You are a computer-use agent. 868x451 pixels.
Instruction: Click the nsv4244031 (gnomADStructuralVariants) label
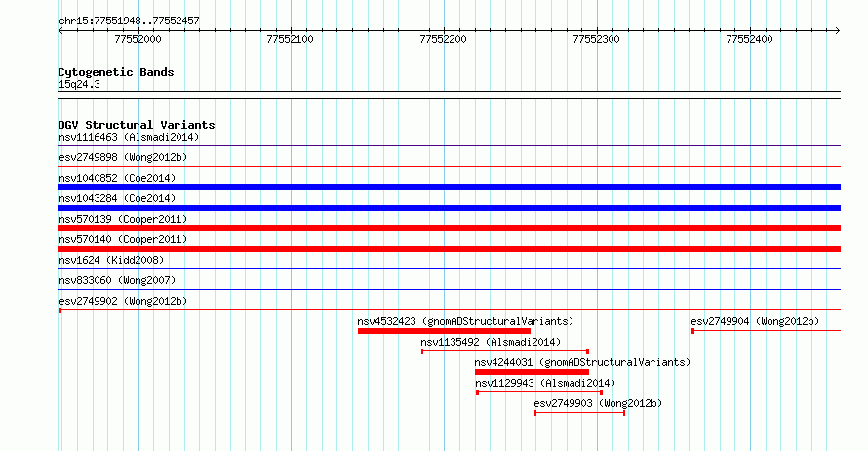(582, 362)
